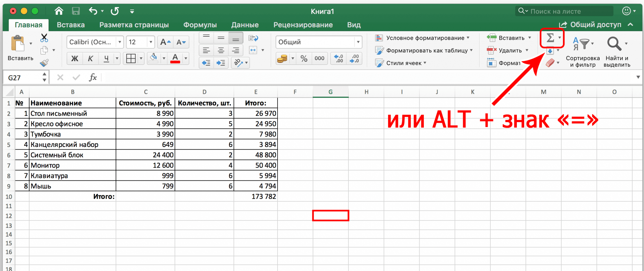Paste using the clipboard icon
Viewport: 644px width, 271px height.
coord(18,44)
